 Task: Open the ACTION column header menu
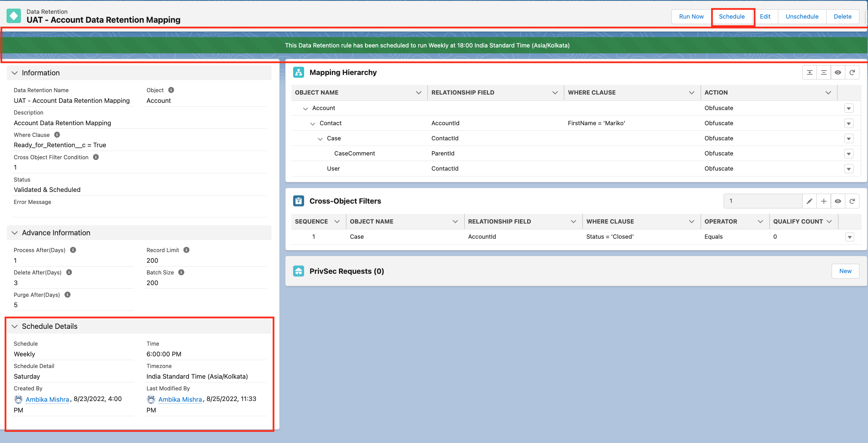[828, 93]
